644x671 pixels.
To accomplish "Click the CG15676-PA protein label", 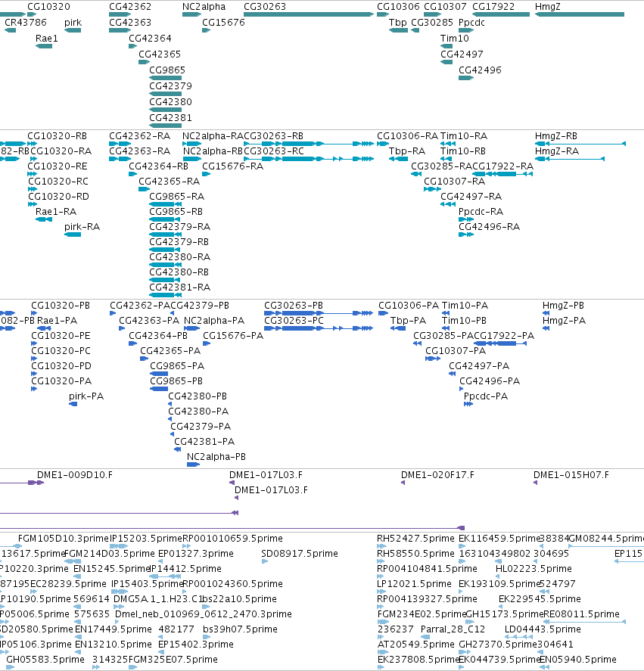I will pyautogui.click(x=233, y=336).
